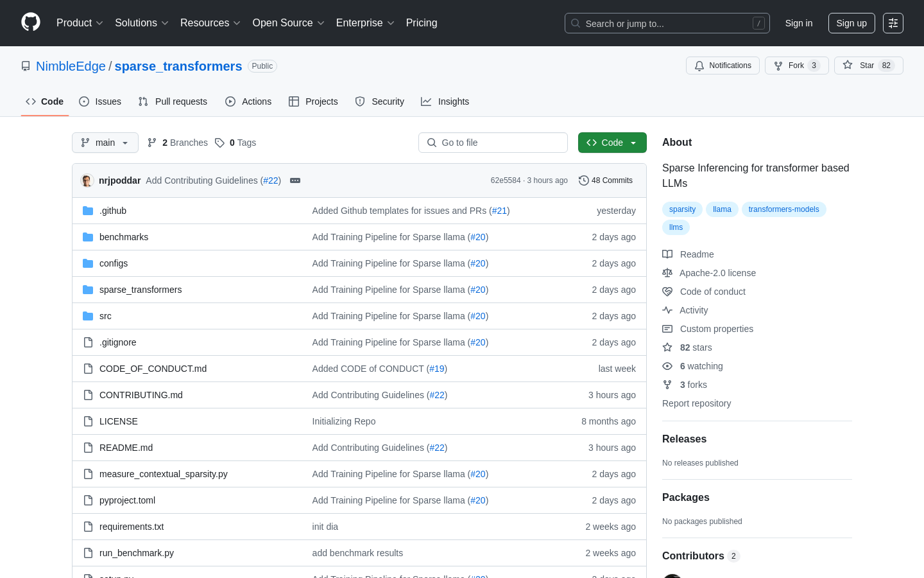This screenshot has width=924, height=578.
Task: Switch to the Insights tab
Action: 445,101
